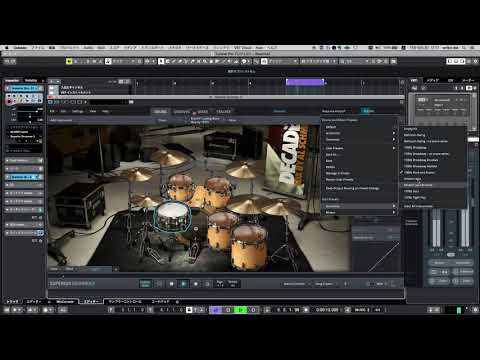Viewport: 480px width, 360px height.
Task: Open the View menu in Superior Drummer
Action: coord(93,111)
